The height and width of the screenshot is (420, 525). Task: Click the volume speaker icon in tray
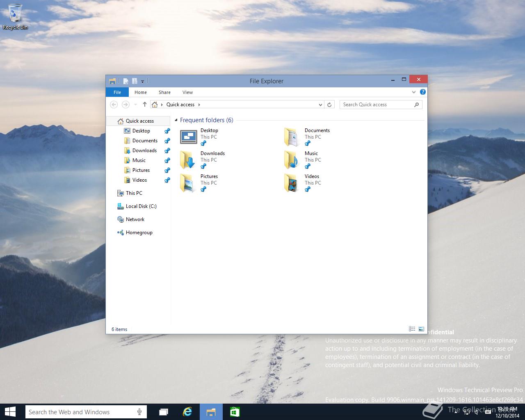point(476,412)
